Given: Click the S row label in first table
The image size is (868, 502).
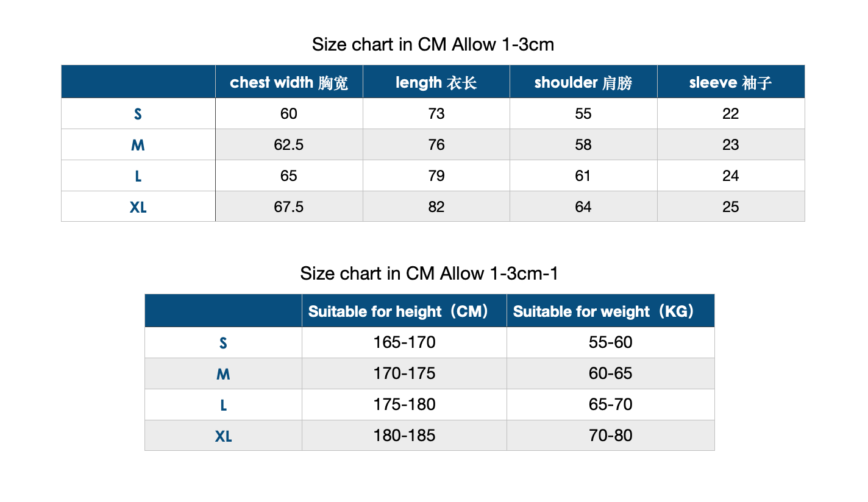Looking at the screenshot, I should [138, 114].
